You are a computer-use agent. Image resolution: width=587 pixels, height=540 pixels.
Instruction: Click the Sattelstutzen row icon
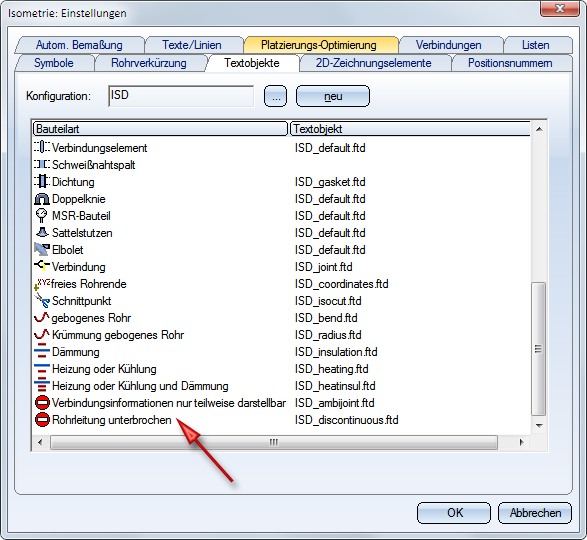point(42,233)
